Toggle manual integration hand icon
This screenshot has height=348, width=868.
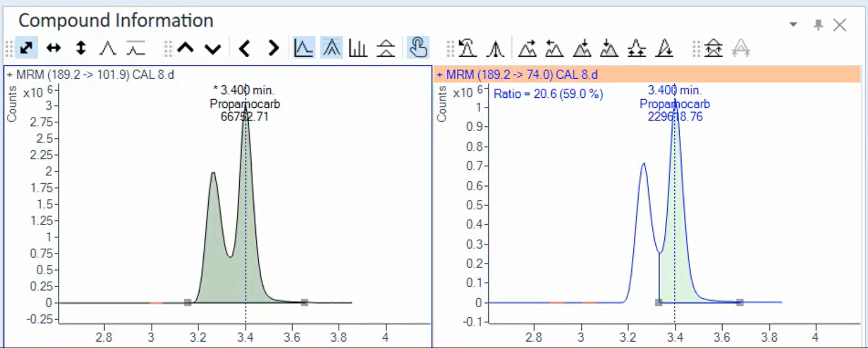tap(418, 48)
